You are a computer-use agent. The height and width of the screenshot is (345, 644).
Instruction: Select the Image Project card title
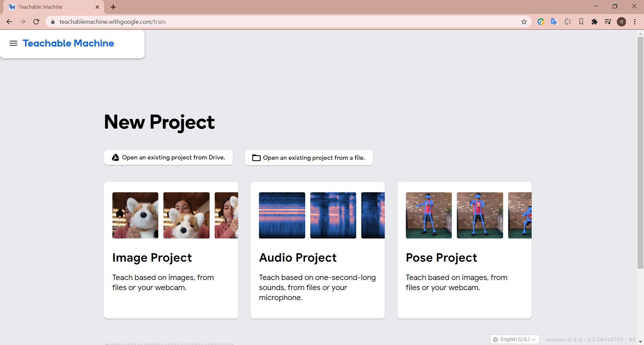(x=152, y=258)
